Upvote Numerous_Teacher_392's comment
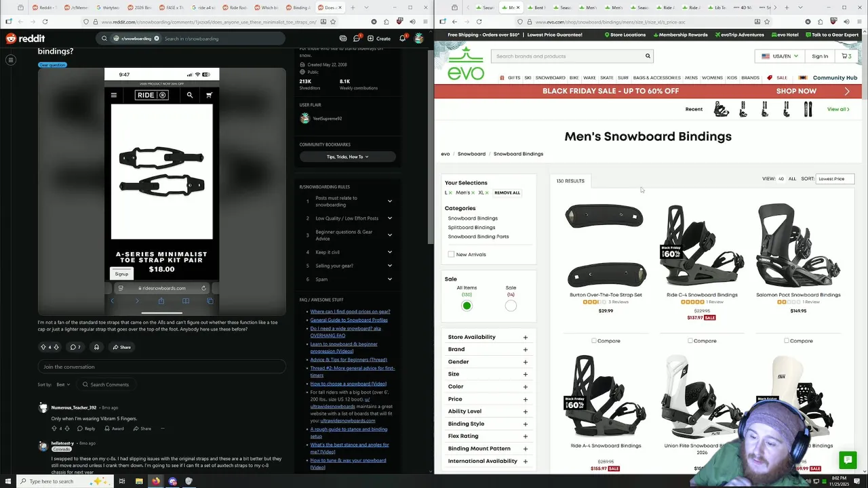 pyautogui.click(x=54, y=428)
